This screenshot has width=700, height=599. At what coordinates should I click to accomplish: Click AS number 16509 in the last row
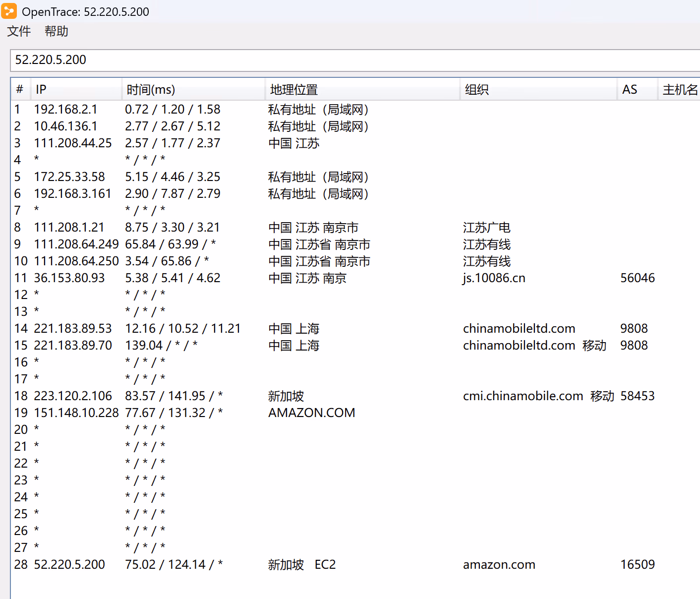coord(637,565)
